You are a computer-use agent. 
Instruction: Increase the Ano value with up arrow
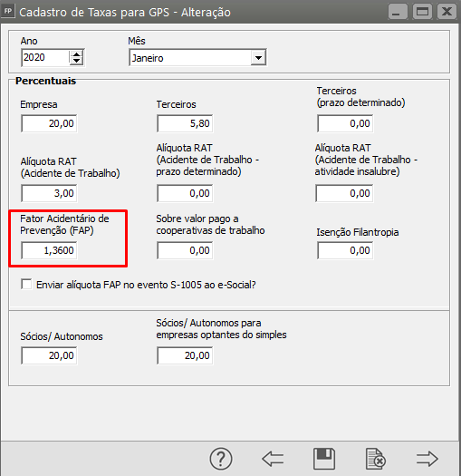click(x=76, y=54)
